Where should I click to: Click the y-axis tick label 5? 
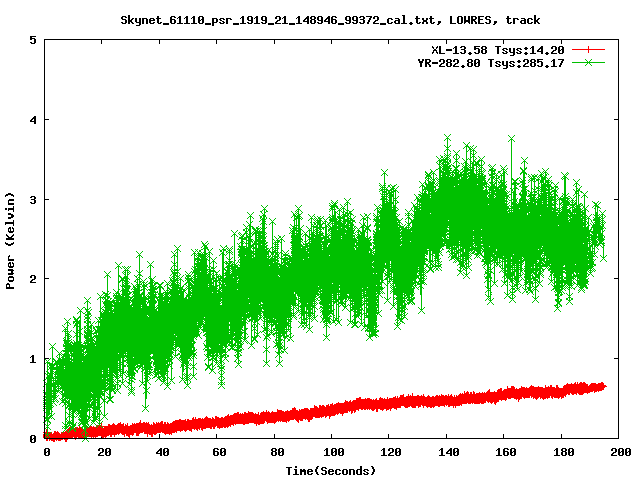pos(34,40)
